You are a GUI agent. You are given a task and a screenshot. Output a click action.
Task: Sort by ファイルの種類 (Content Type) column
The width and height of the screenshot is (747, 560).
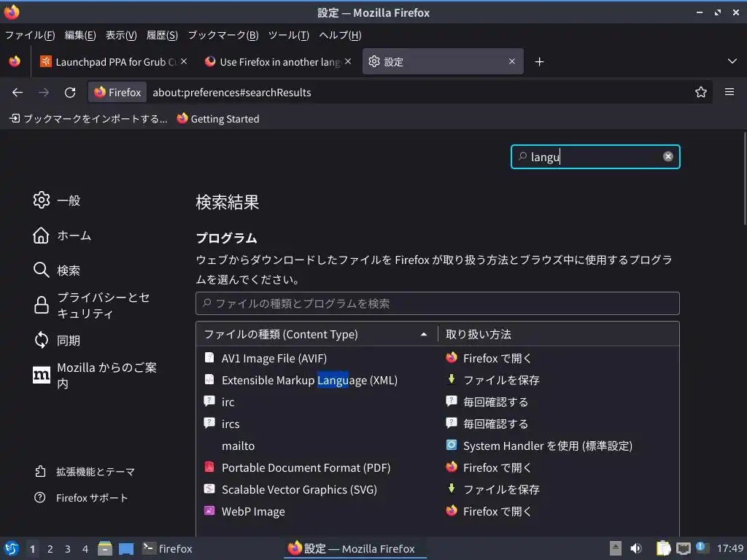pos(317,334)
